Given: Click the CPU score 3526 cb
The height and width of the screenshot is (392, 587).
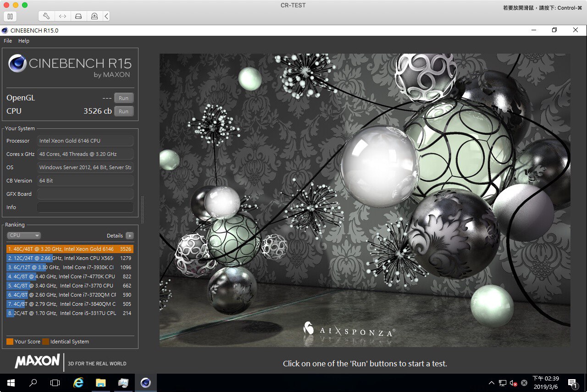Looking at the screenshot, I should 97,111.
